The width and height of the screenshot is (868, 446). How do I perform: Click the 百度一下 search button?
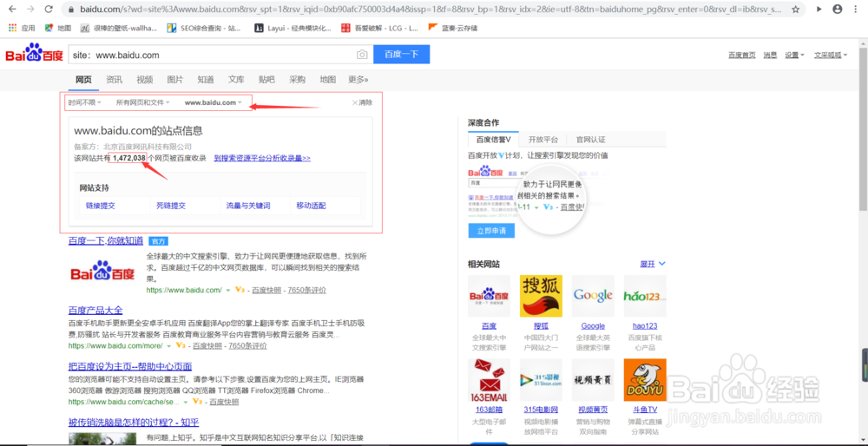[x=401, y=54]
